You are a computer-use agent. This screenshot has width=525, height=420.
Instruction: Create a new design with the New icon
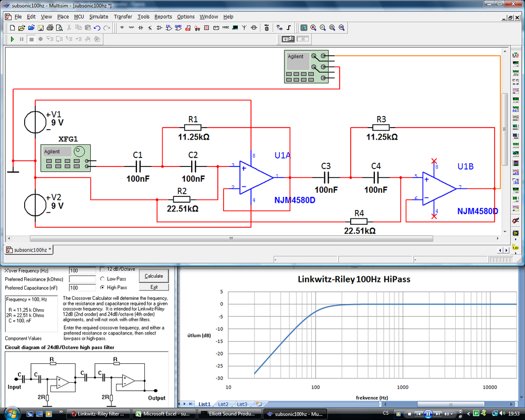(x=13, y=28)
